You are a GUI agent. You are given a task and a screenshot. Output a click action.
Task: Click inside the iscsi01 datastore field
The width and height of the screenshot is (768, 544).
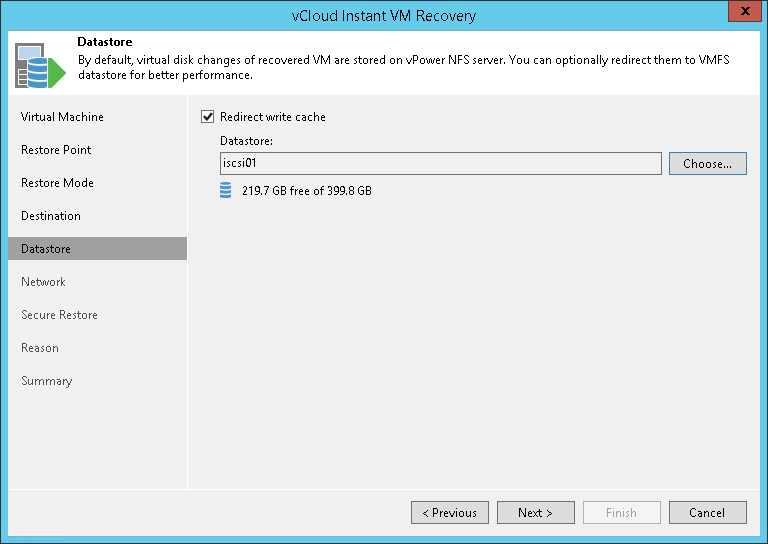(440, 163)
